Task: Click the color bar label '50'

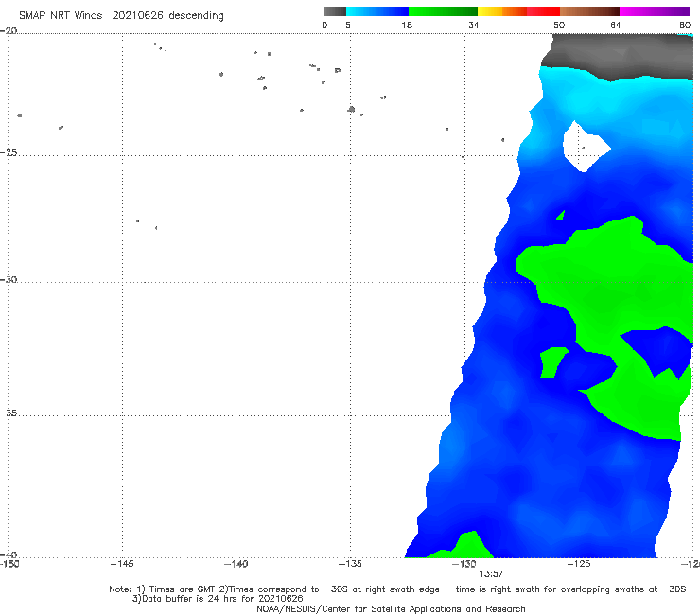Action: [559, 25]
